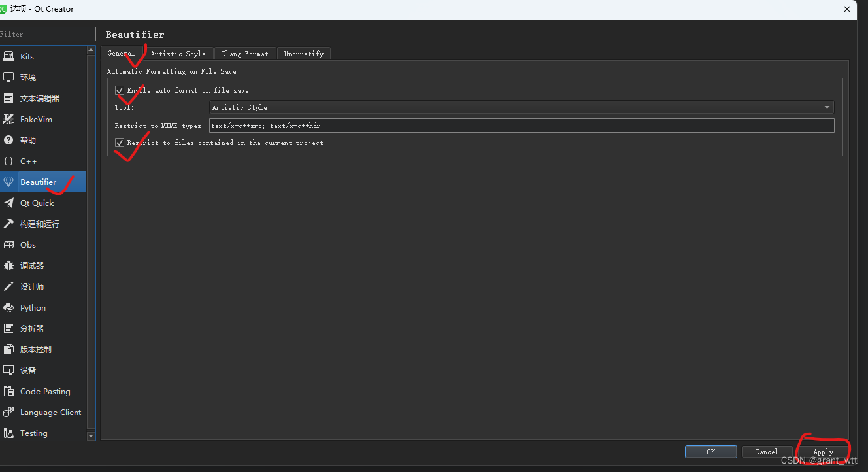Viewport: 868px width, 472px height.
Task: Select the Testing label
Action: pos(34,433)
